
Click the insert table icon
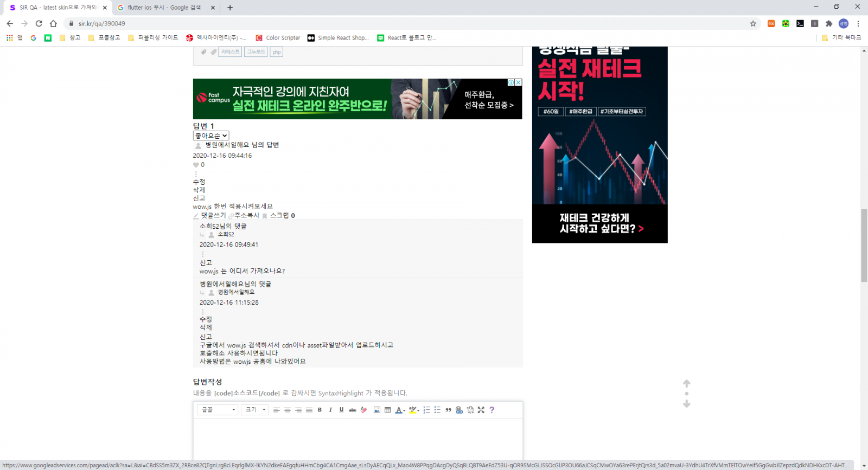click(x=388, y=410)
